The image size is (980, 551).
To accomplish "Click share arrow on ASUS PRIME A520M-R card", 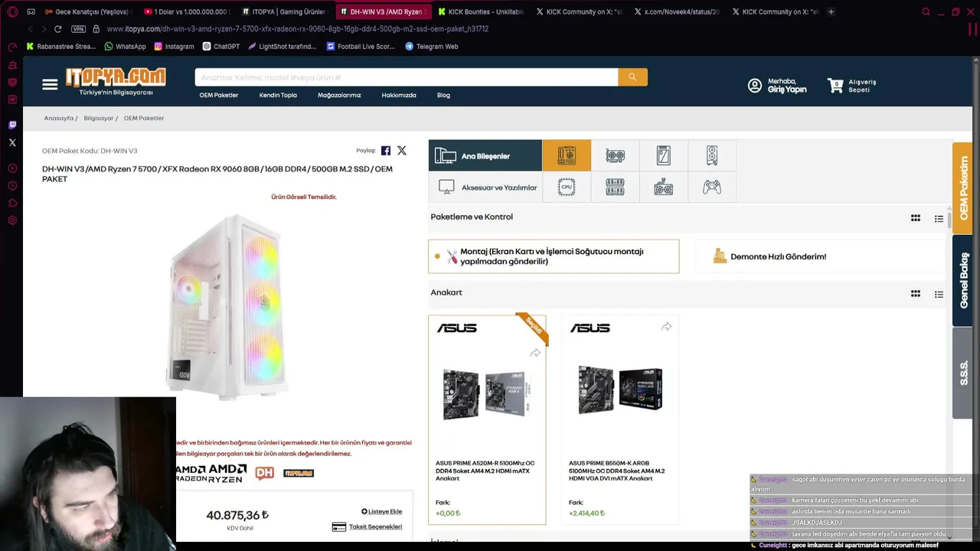I will point(535,353).
